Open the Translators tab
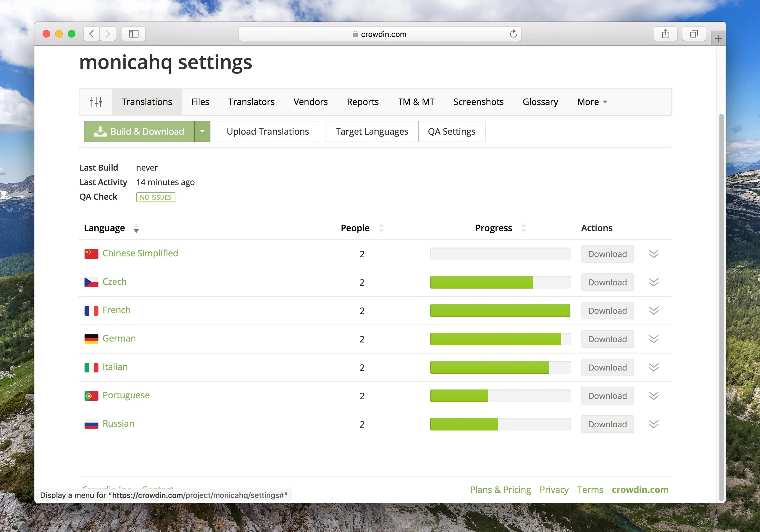 251,102
